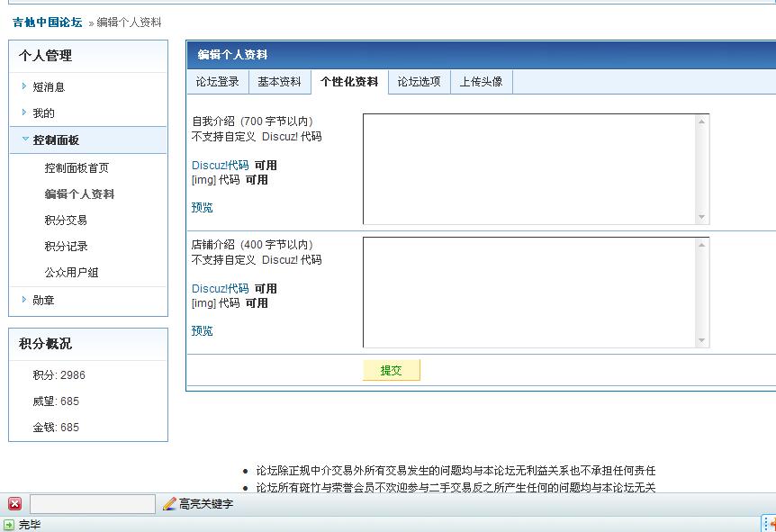
Task: Expand the 勋章 sidebar section
Action: coord(43,301)
